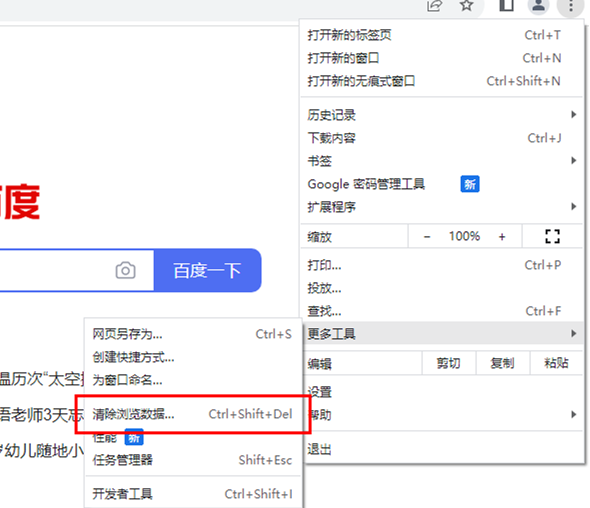Expand the 扩展程序 submenu
Viewport: 590px width, 508px height.
[442, 207]
